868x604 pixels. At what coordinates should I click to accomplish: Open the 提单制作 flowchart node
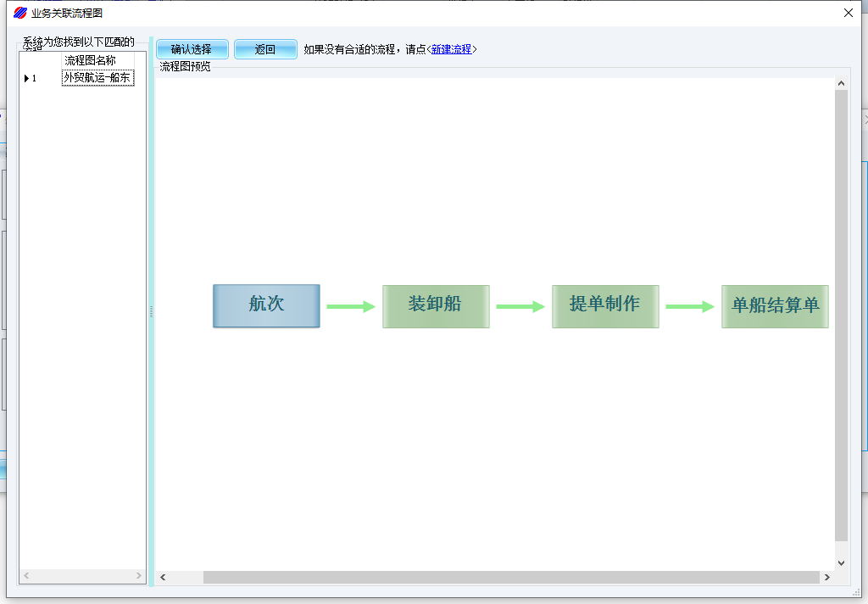tap(605, 305)
